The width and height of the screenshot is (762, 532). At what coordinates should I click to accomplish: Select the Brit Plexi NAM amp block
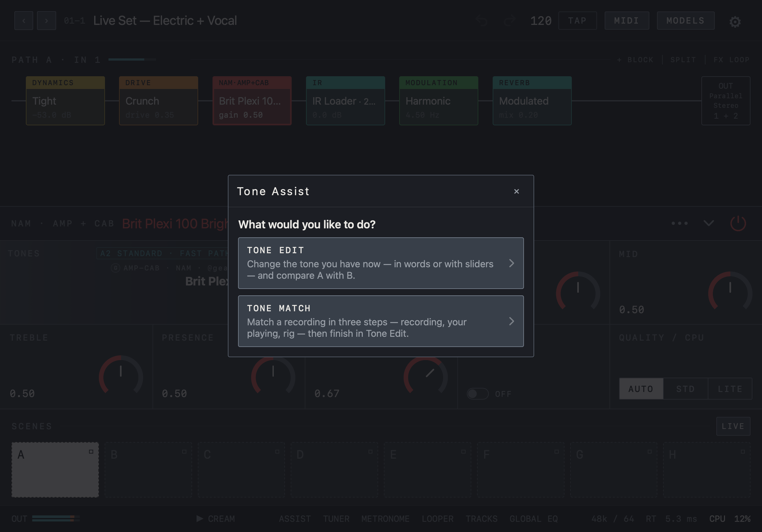point(252,100)
